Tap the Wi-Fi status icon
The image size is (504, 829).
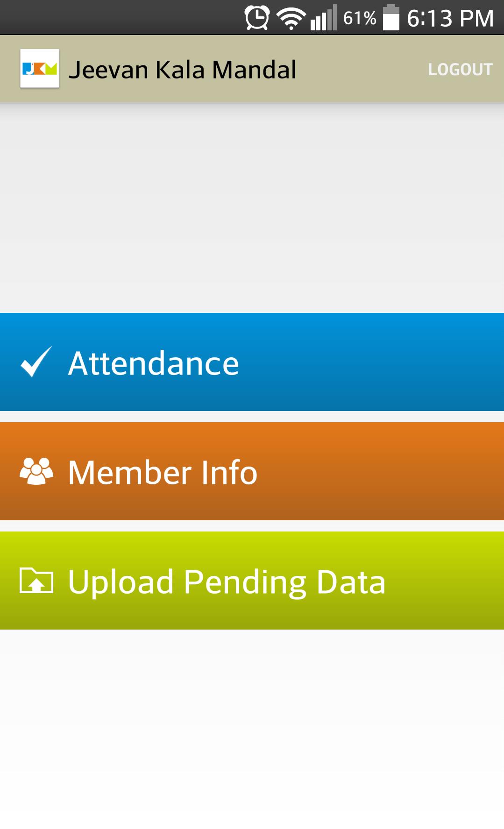coord(291,19)
